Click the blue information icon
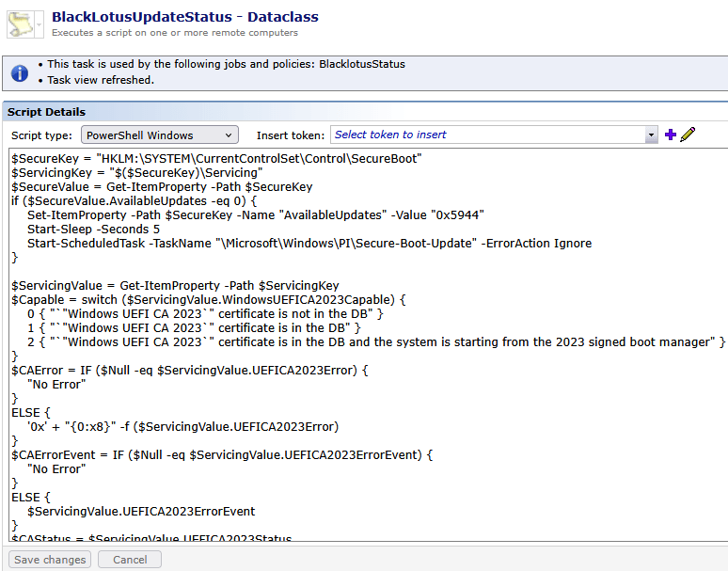 point(19,72)
